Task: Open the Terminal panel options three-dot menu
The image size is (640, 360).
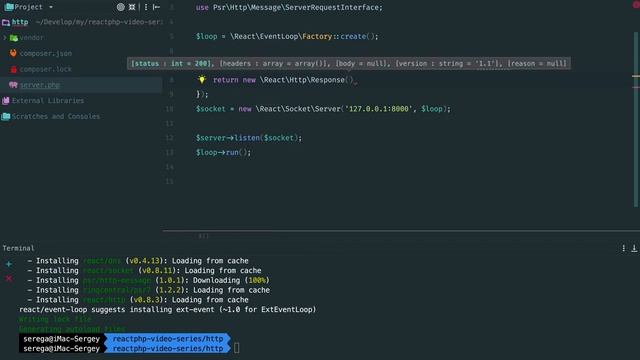Action: 623,248
